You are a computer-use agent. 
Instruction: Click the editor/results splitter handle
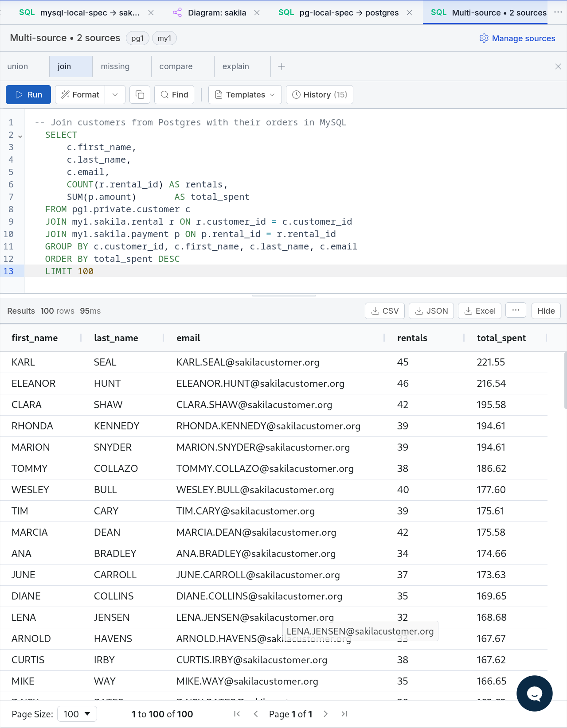click(x=284, y=296)
